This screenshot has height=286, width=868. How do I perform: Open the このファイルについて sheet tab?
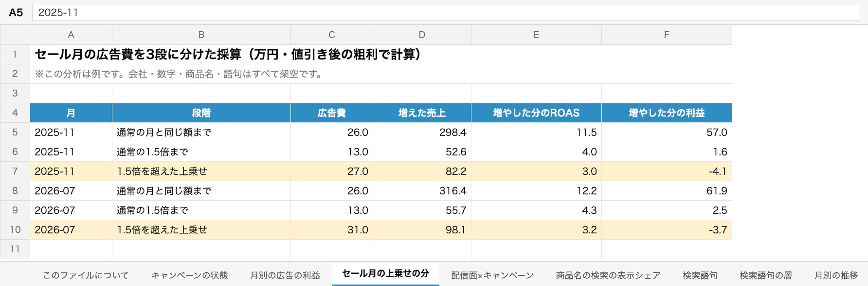click(86, 275)
